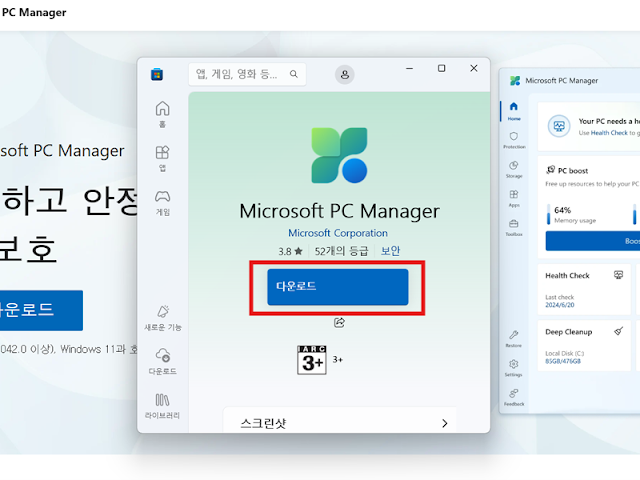The height and width of the screenshot is (480, 640).
Task: Close the Microsoft Store window
Action: pos(473,68)
